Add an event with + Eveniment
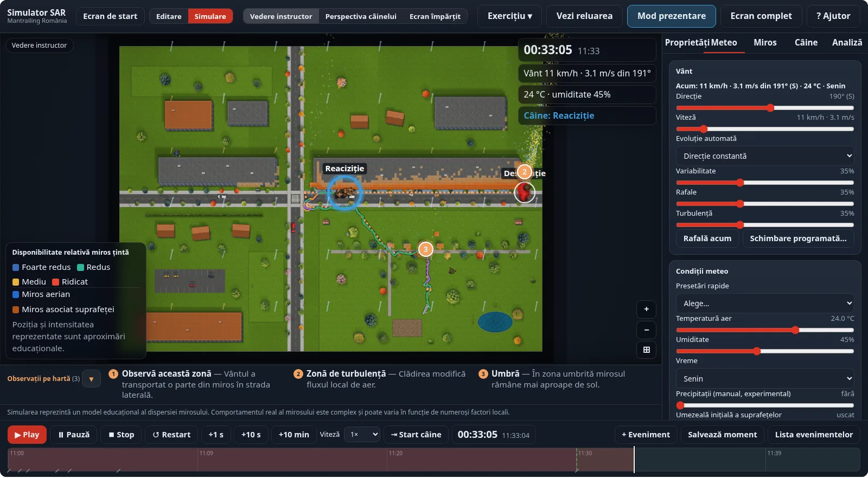Viewport: 868px width, 478px height. click(646, 435)
